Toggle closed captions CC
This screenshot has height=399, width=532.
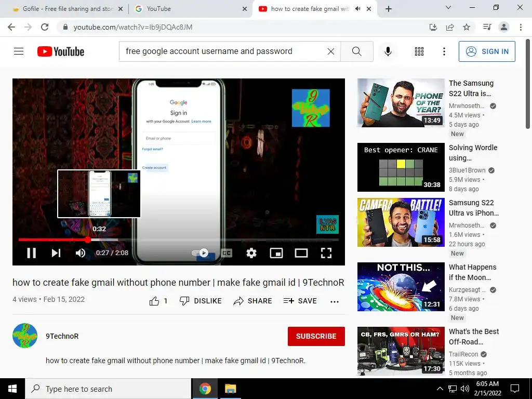point(227,253)
